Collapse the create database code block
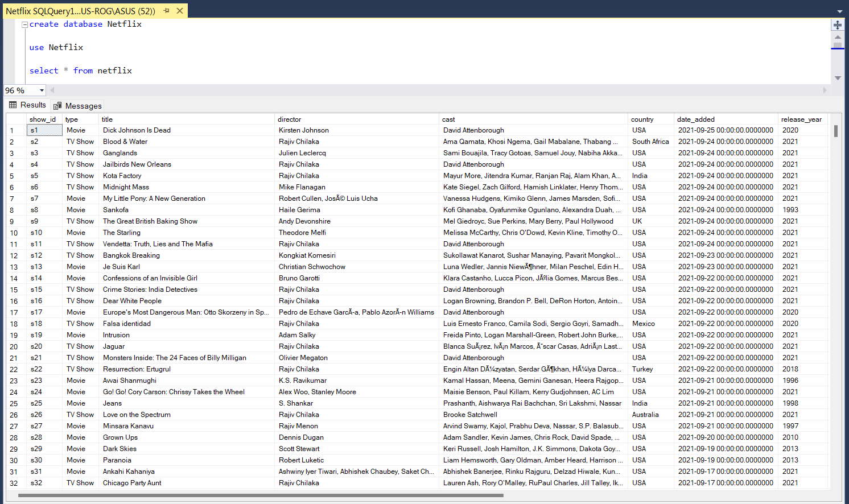849x504 pixels. (x=24, y=24)
